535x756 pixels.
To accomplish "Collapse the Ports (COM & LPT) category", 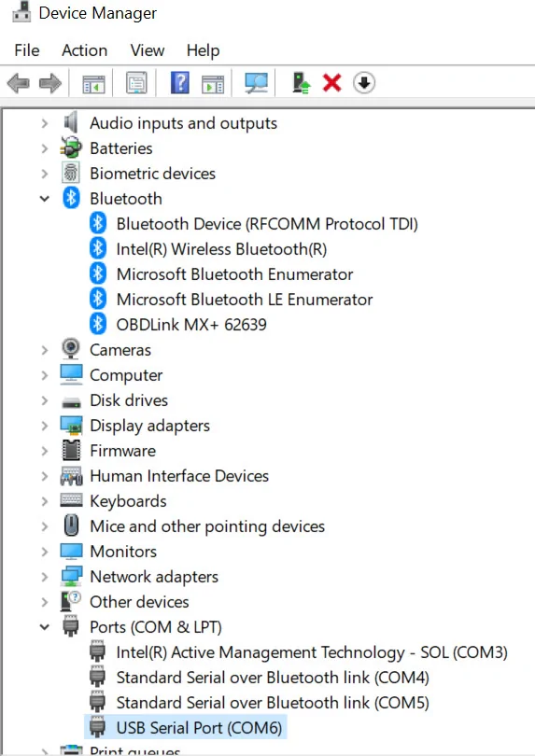I will 45,627.
